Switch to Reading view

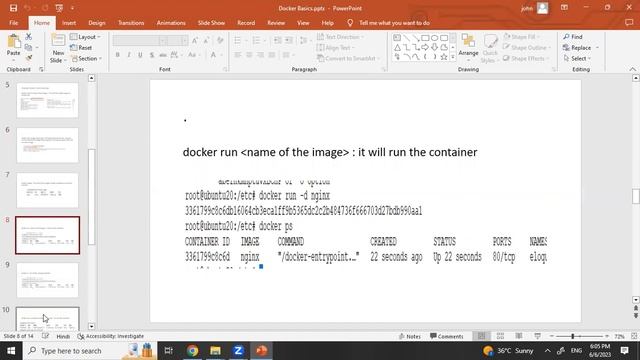[519, 336]
